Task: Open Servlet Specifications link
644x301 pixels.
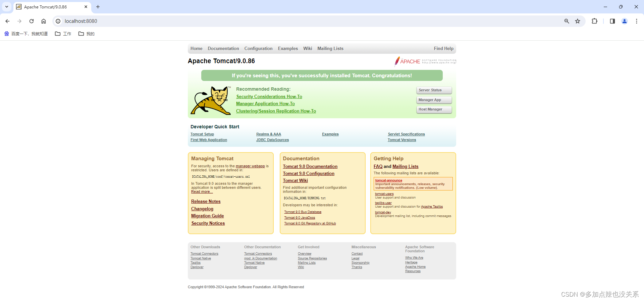Action: [406, 134]
